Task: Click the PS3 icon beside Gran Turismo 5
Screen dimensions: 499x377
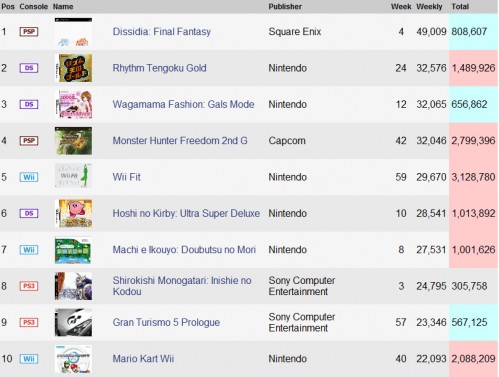Action: pyautogui.click(x=29, y=322)
